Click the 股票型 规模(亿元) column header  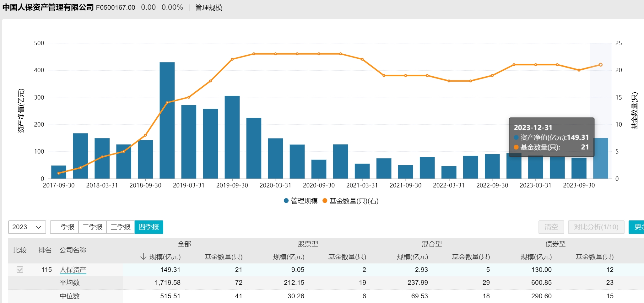[289, 257]
